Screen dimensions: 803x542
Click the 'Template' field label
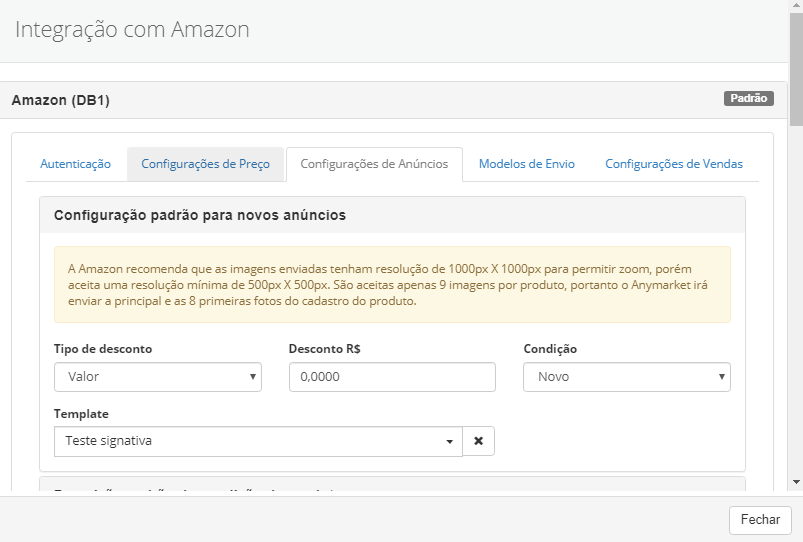pos(81,414)
